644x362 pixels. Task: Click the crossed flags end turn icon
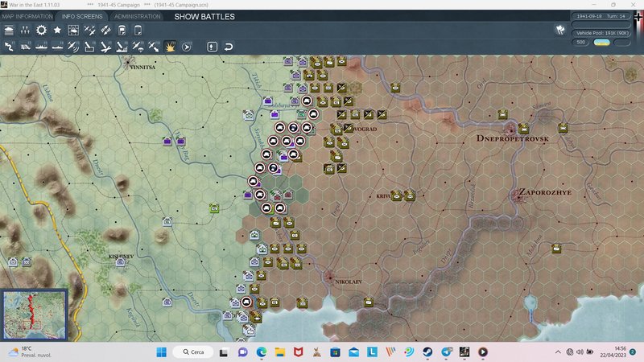560,30
